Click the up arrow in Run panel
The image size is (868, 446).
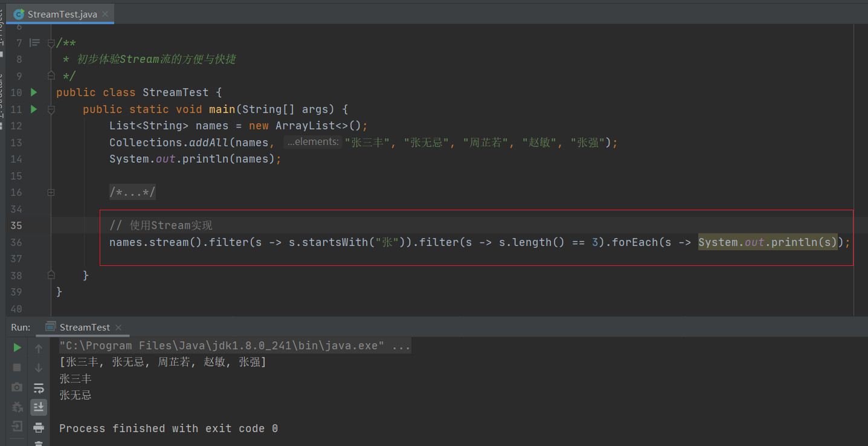pyautogui.click(x=39, y=349)
